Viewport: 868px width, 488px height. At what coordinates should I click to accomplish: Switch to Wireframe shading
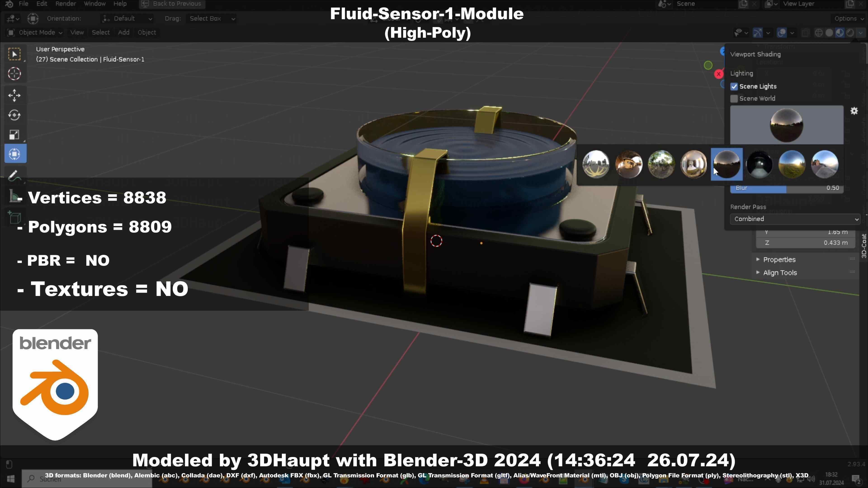point(818,33)
